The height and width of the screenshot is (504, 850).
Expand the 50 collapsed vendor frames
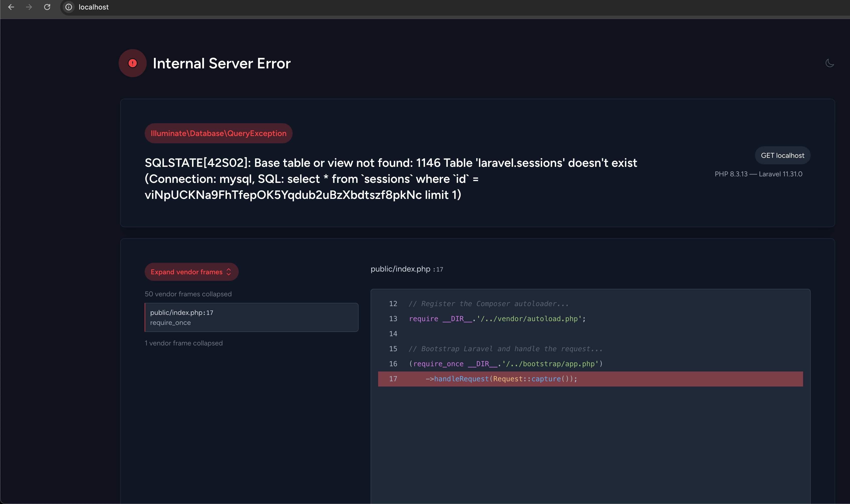click(x=188, y=294)
